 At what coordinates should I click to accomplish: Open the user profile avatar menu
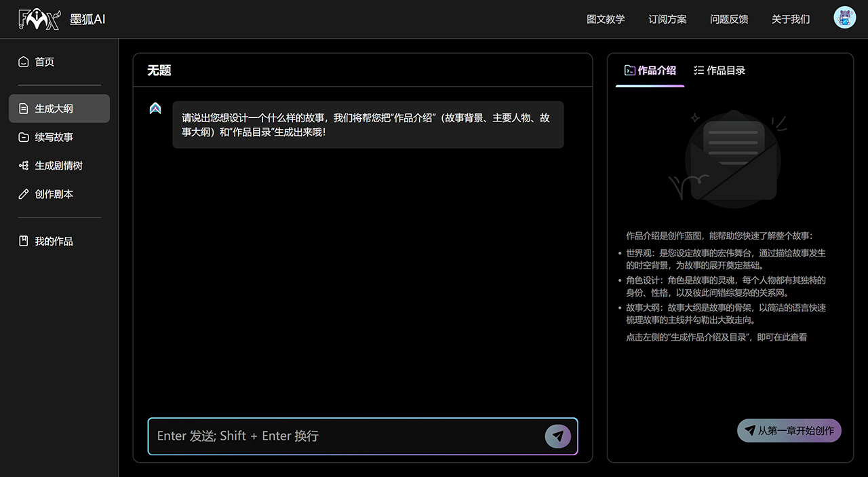pos(844,18)
